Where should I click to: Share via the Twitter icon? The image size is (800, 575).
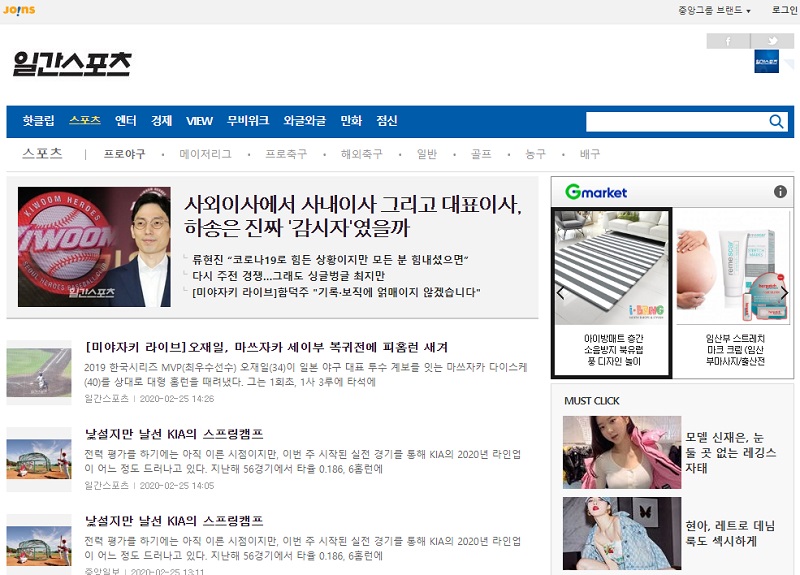point(772,41)
